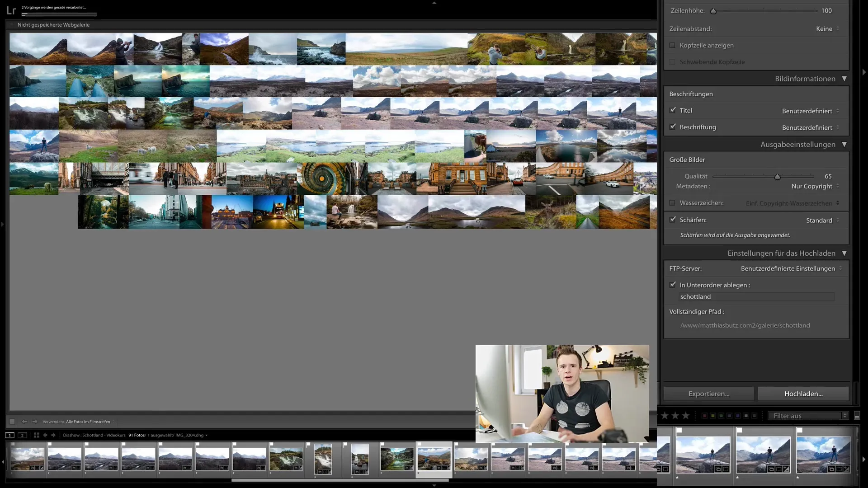Navigate forward with filmstrip forward arrow
Image resolution: width=868 pixels, height=488 pixels.
click(x=53, y=435)
